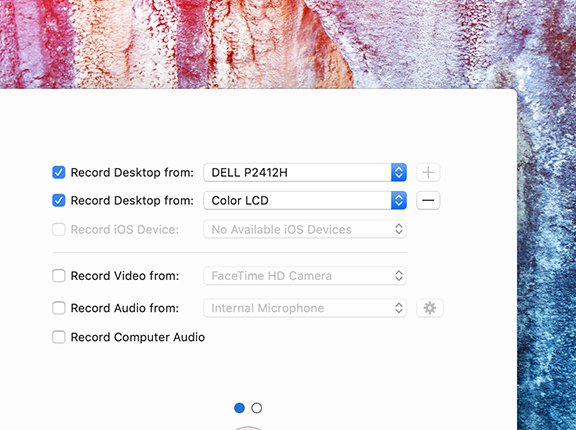The height and width of the screenshot is (430, 576).
Task: Tick the Record Computer Audio checkbox
Action: [59, 337]
